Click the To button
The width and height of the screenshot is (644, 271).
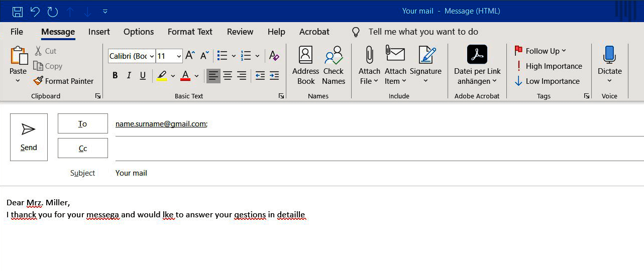(83, 123)
